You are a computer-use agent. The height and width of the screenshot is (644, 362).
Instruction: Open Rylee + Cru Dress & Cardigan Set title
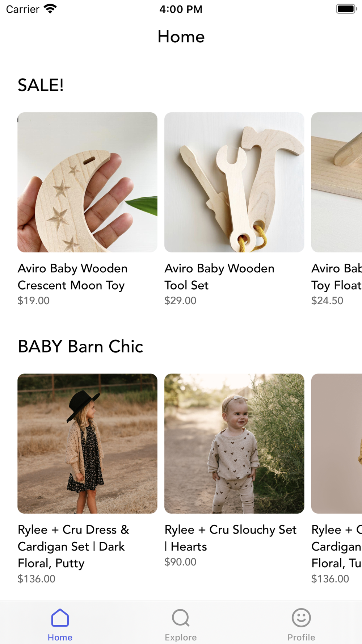[x=73, y=546]
